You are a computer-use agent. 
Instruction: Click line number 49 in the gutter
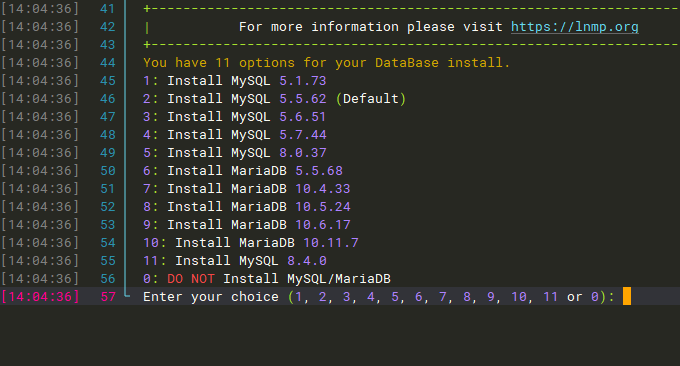pos(108,153)
